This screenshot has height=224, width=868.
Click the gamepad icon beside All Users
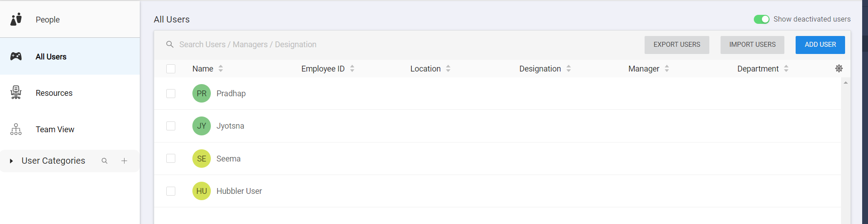point(16,56)
